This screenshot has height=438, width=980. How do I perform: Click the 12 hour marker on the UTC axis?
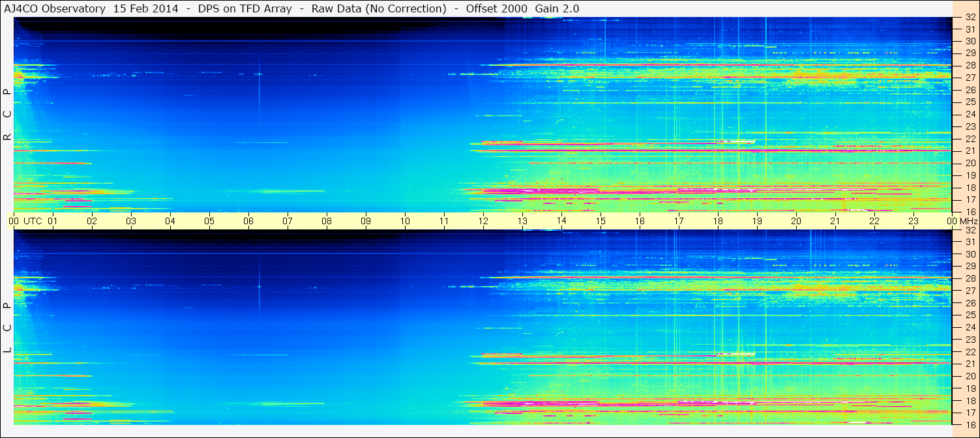click(483, 221)
